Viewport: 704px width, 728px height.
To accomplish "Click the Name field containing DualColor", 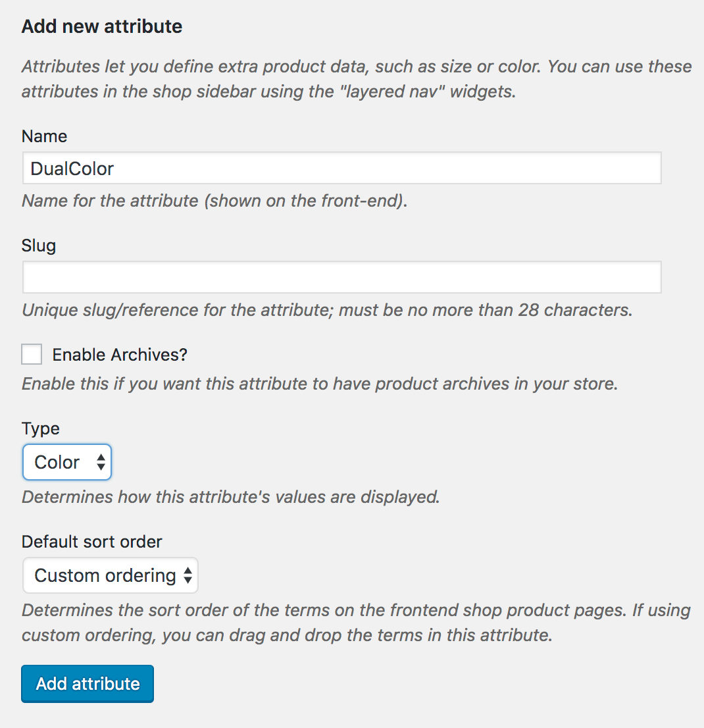I will (341, 169).
